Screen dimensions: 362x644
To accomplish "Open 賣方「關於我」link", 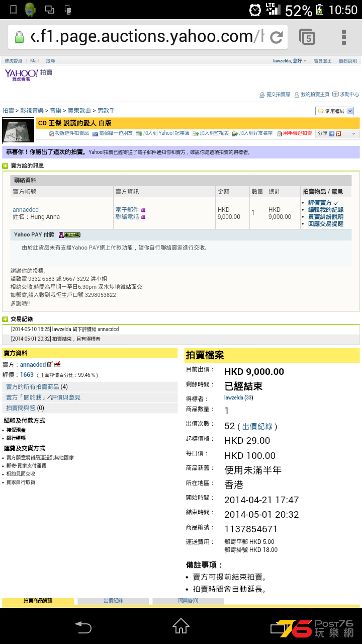I will click(26, 397).
